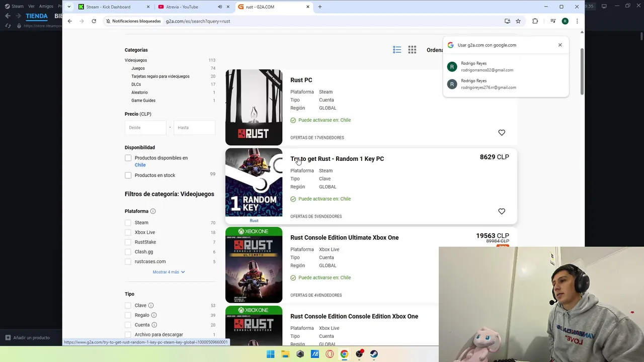Open Chrome profile avatar R
644x362 pixels.
tap(565, 21)
